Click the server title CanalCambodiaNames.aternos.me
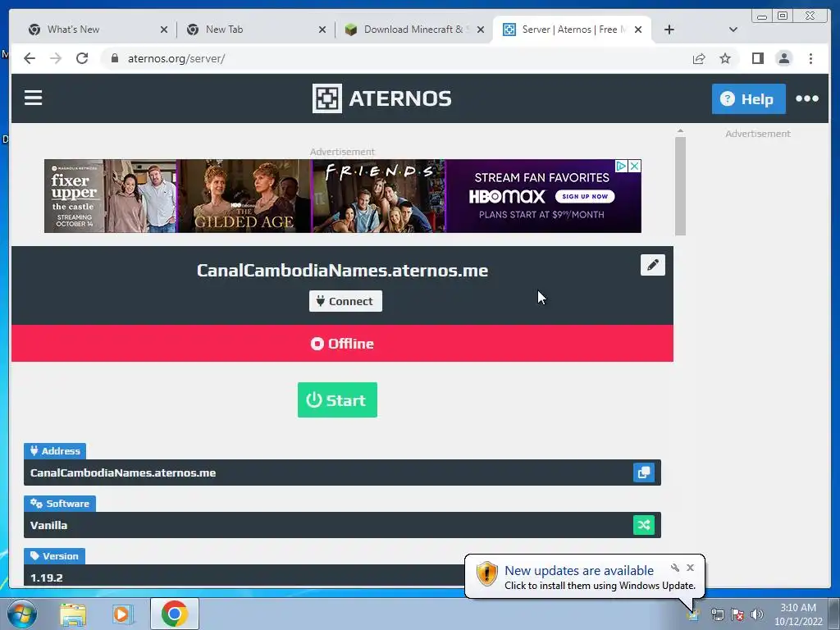The height and width of the screenshot is (630, 840). 342,271
